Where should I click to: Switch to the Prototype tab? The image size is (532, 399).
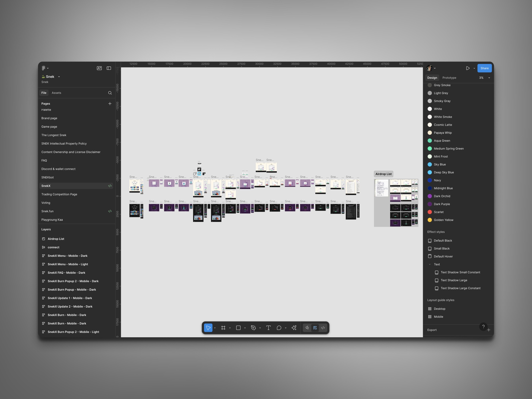point(449,78)
